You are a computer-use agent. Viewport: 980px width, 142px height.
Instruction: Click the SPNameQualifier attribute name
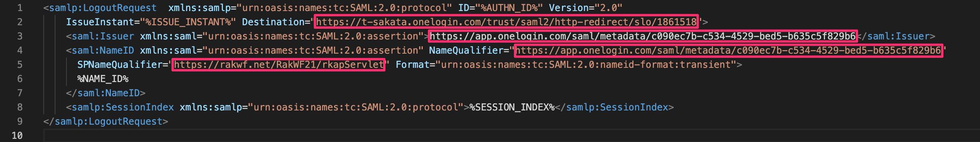tap(120, 65)
